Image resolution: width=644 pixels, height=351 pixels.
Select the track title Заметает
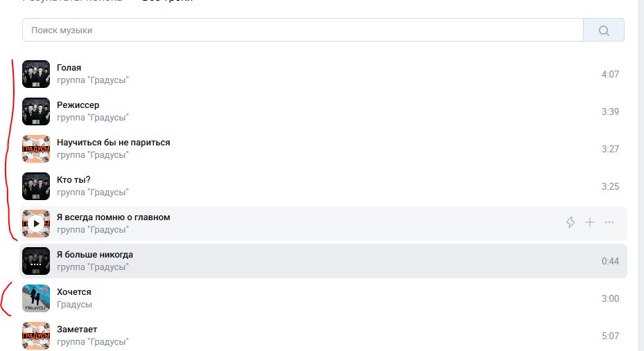tap(77, 330)
